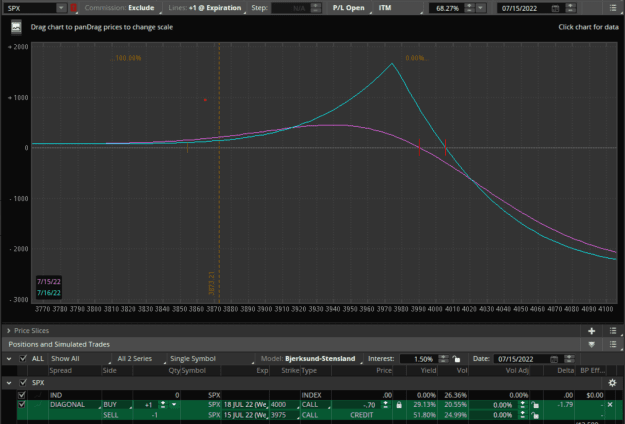Toggle the Interest rate unlock icon
This screenshot has height=424, width=625.
pyautogui.click(x=456, y=359)
